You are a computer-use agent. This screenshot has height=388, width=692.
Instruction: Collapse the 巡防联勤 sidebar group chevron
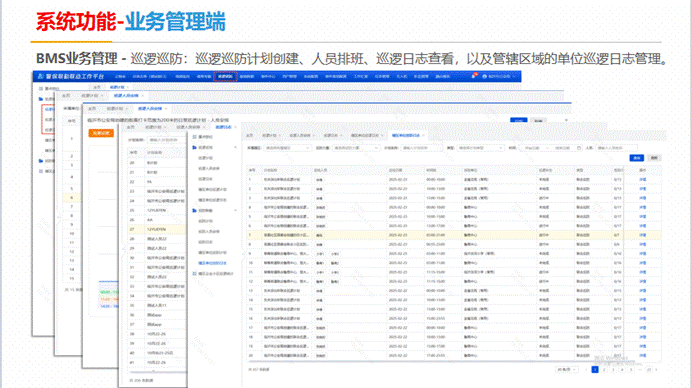[x=235, y=211]
